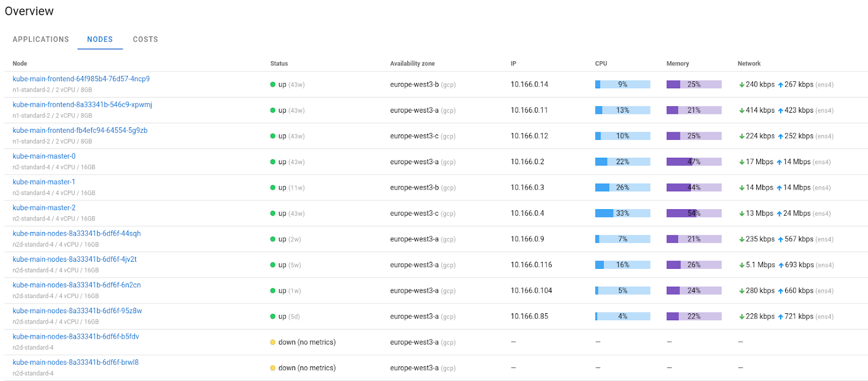The height and width of the screenshot is (381, 868).
Task: Click download arrow icon for node 10.166.0.116
Action: [742, 266]
